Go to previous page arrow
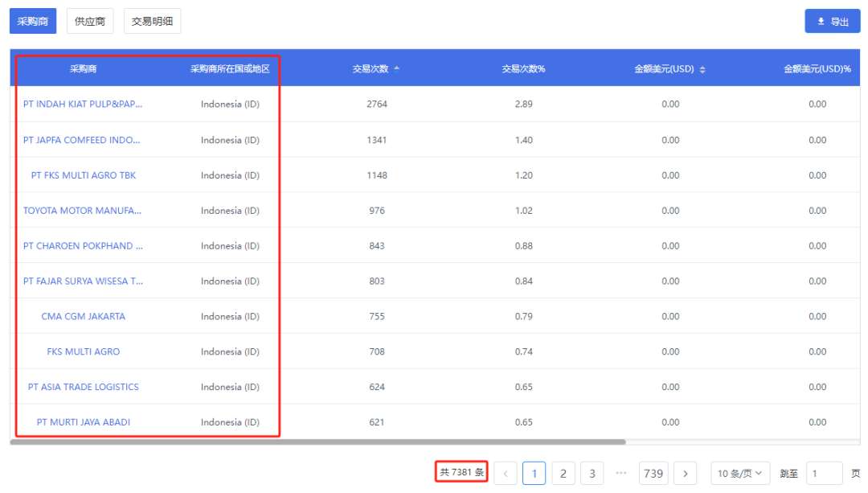This screenshot has width=868, height=493. pos(506,474)
